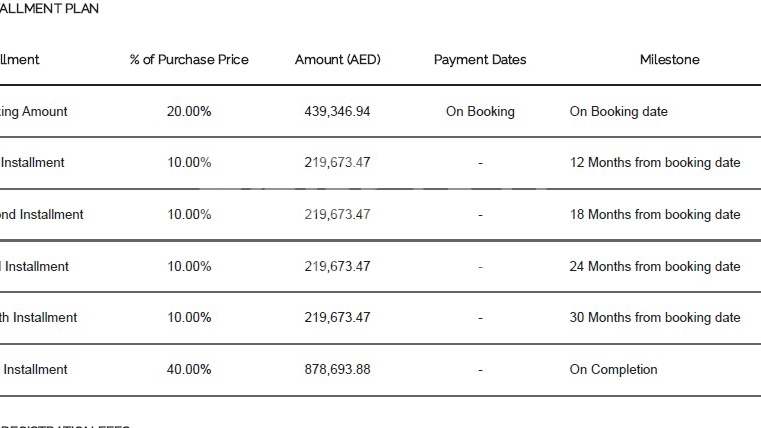Select the "18 Months from booking date" milestone
Viewport: 761px width, 428px height.
[x=655, y=215]
